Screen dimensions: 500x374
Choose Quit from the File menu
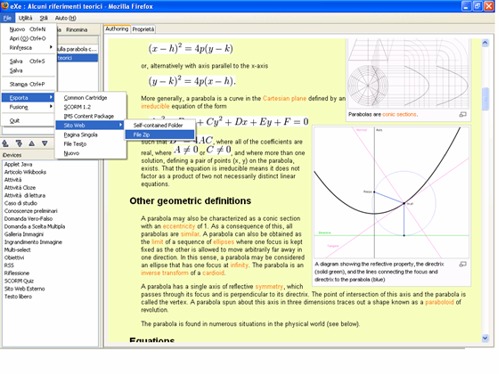click(28, 120)
